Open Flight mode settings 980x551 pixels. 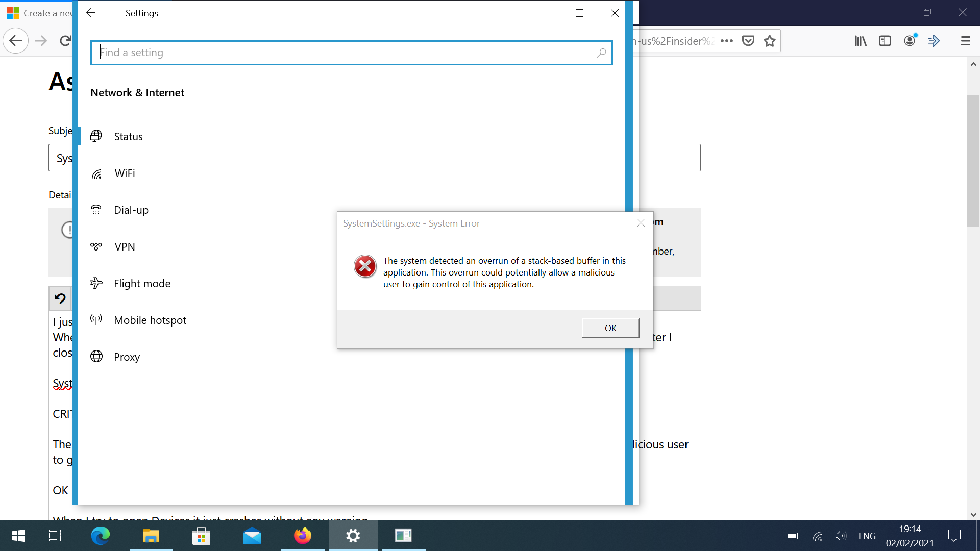click(142, 284)
